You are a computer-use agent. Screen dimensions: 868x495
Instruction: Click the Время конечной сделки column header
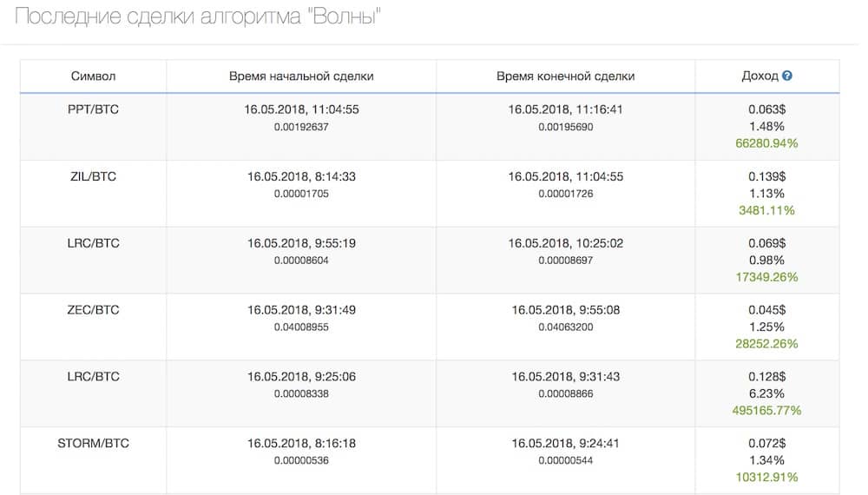(565, 76)
